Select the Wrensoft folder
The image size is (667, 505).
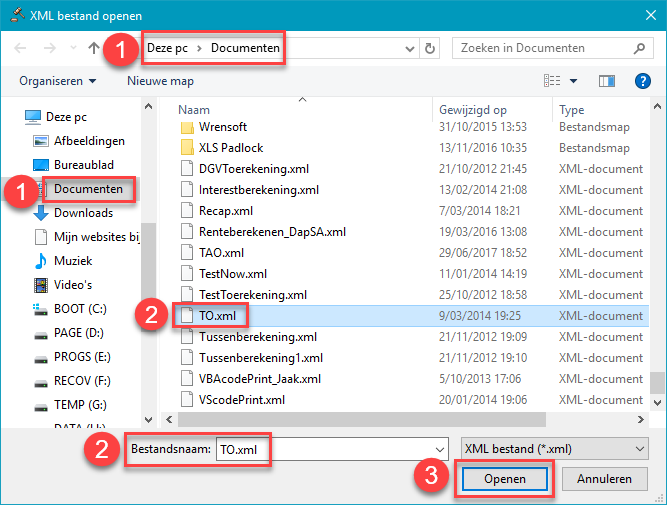[222, 127]
